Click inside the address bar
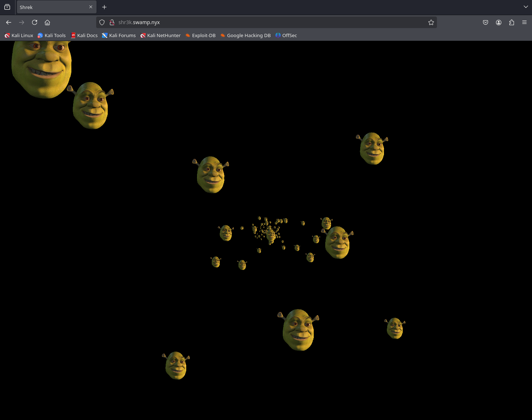The height and width of the screenshot is (420, 532). pos(252,22)
